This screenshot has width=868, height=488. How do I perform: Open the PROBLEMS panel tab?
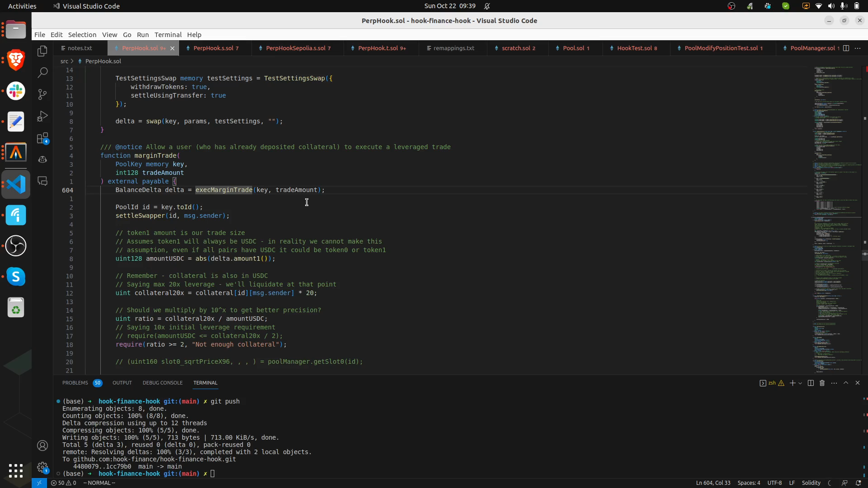coord(82,383)
